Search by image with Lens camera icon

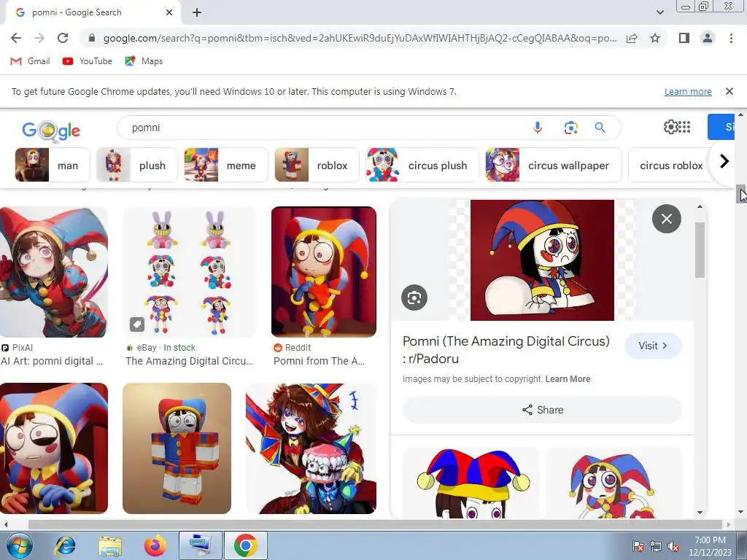point(570,128)
